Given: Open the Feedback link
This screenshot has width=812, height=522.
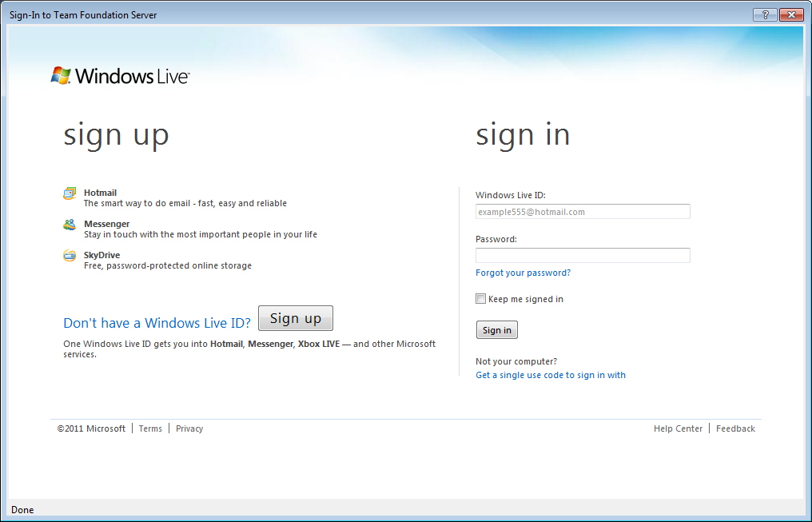Looking at the screenshot, I should click(735, 428).
